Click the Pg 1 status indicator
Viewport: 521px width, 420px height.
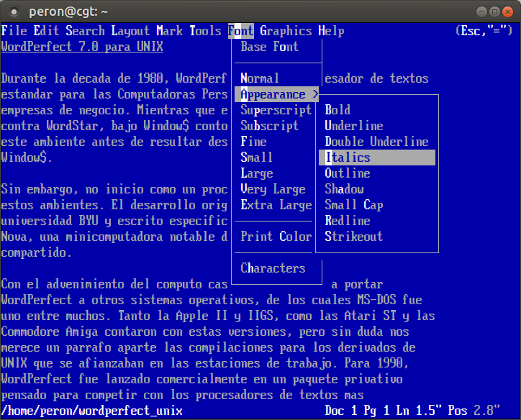point(376,411)
